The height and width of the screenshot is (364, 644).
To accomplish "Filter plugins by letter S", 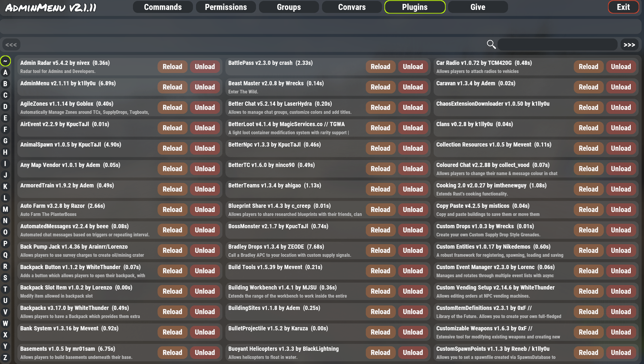I will (x=5, y=278).
